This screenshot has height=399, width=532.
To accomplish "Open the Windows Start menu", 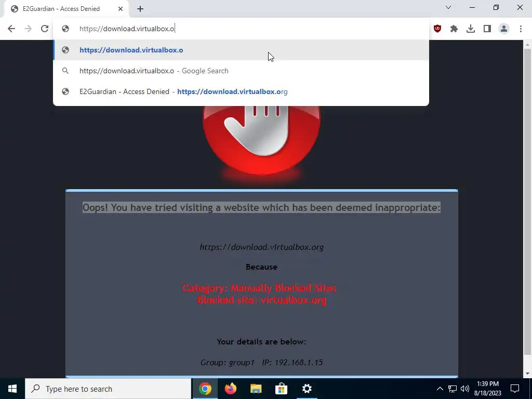I will pos(12,389).
